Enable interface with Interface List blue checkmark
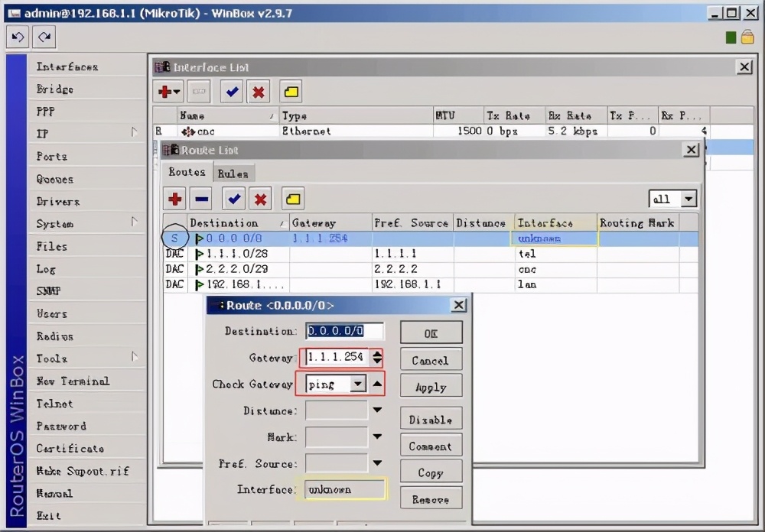This screenshot has width=765, height=532. point(233,92)
